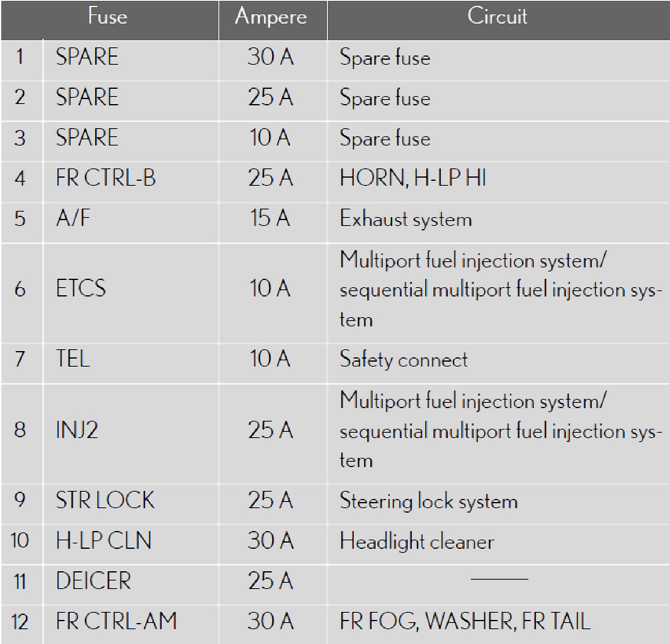Viewport: 670px width, 644px height.
Task: Select the FR CTRL-B fuse name
Action: click(x=106, y=178)
